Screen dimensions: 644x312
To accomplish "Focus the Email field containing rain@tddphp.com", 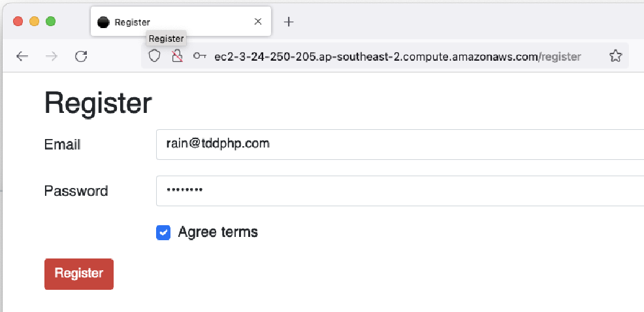I will coord(400,144).
